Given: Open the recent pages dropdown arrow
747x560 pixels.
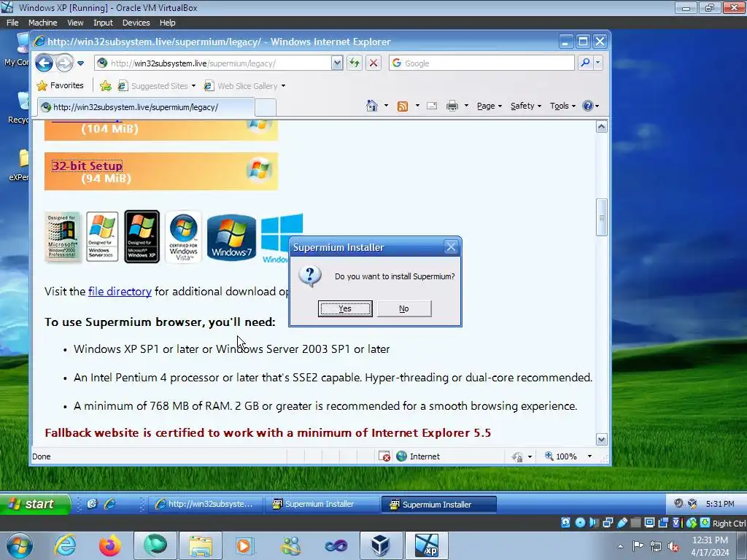Looking at the screenshot, I should [80, 63].
